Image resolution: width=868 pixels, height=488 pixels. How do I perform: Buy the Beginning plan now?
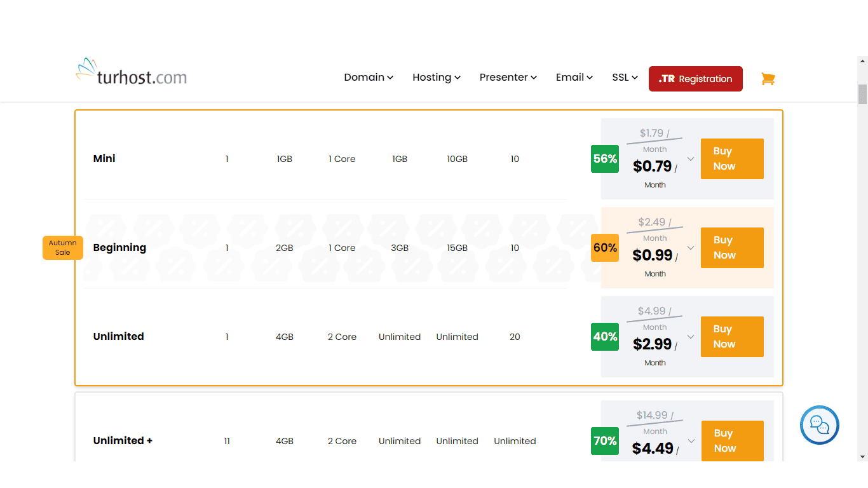732,248
